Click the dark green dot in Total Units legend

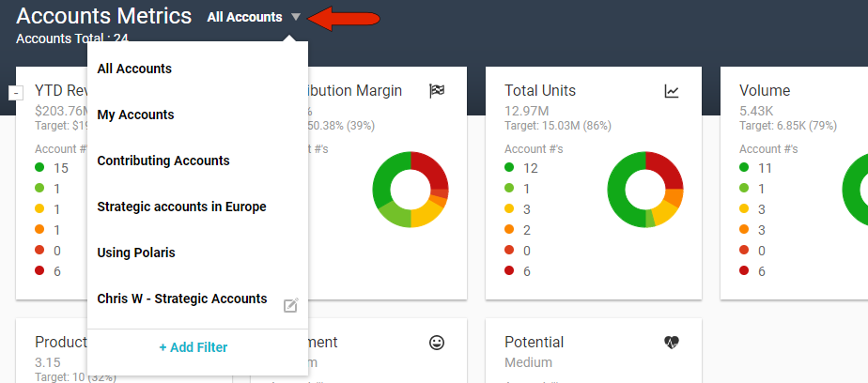(510, 168)
